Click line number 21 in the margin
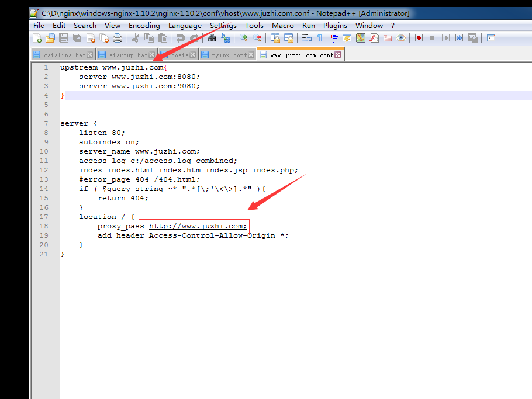The height and width of the screenshot is (399, 532). click(44, 254)
